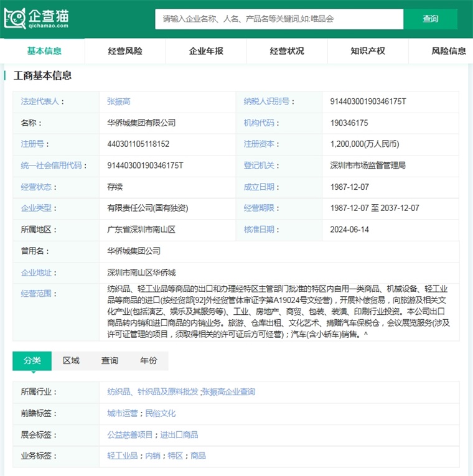Open the 企业年报 tab
Image resolution: width=473 pixels, height=476 pixels.
pyautogui.click(x=206, y=51)
